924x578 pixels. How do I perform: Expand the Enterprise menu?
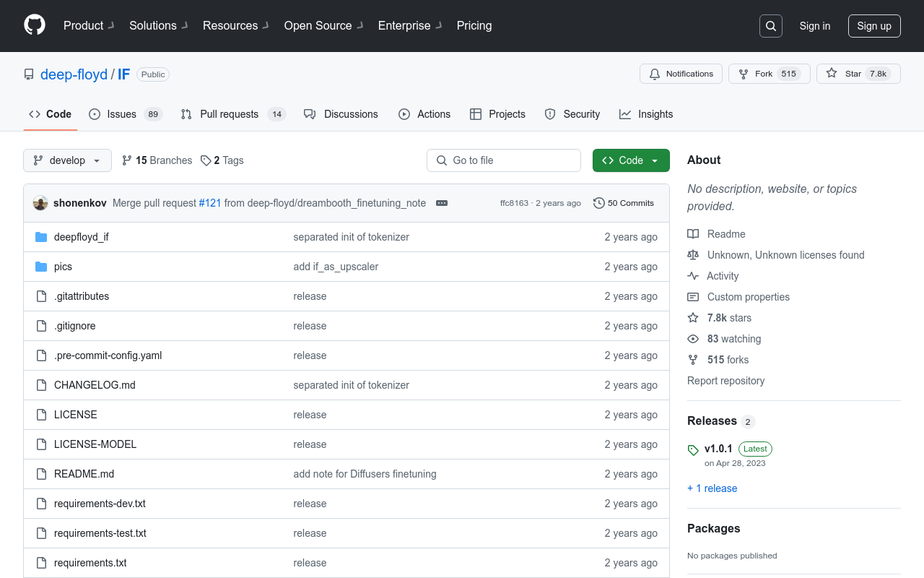(x=410, y=26)
